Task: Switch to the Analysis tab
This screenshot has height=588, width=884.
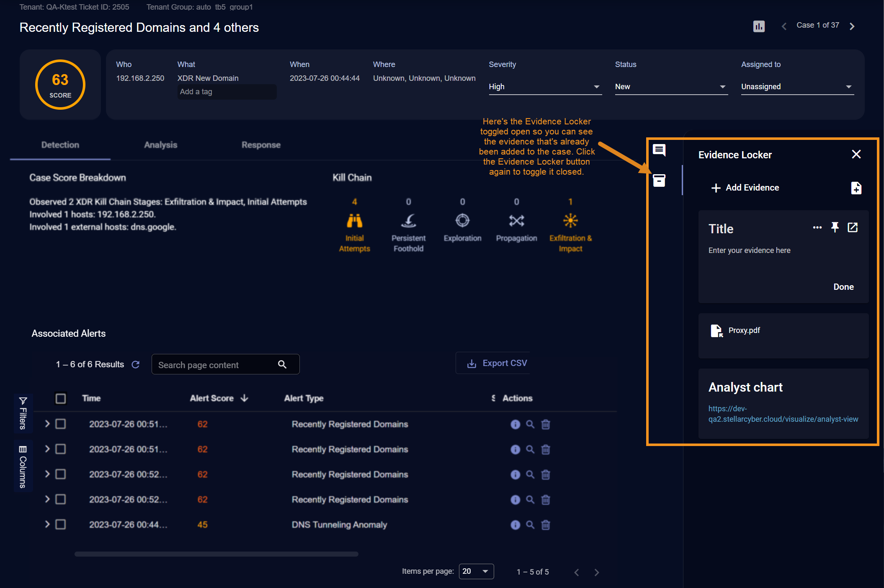Action: click(x=160, y=145)
